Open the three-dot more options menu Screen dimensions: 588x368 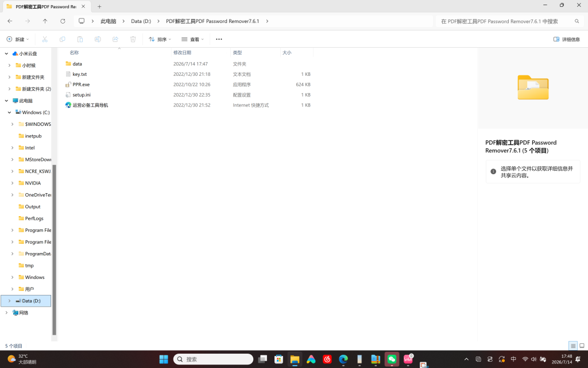[x=219, y=39]
